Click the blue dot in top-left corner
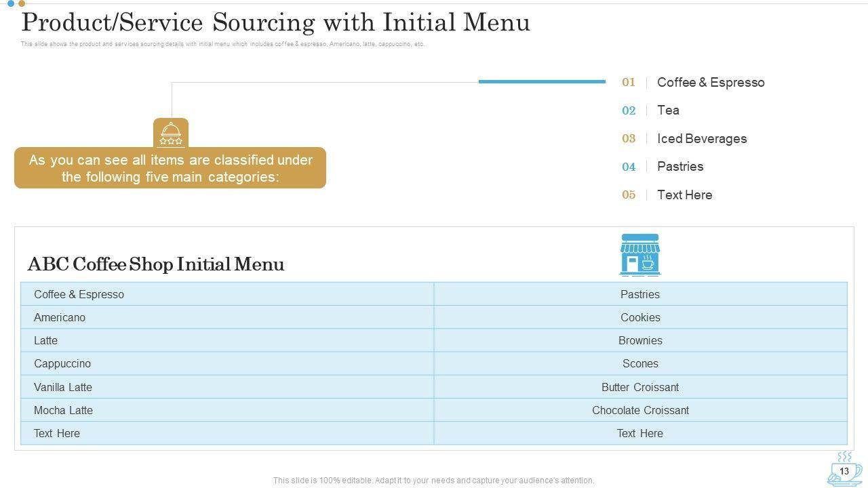Image resolution: width=868 pixels, height=488 pixels. [11, 3]
